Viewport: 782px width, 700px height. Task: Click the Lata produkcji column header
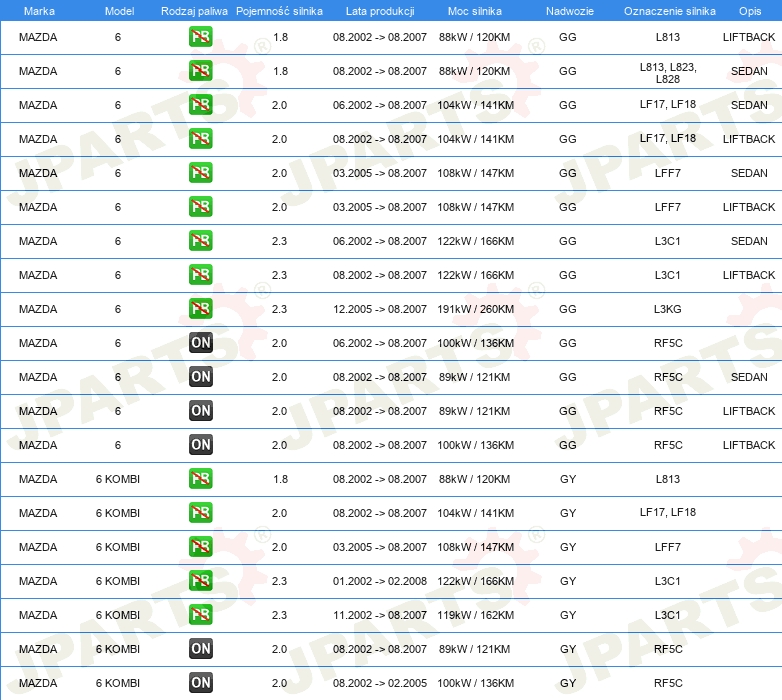pos(379,11)
